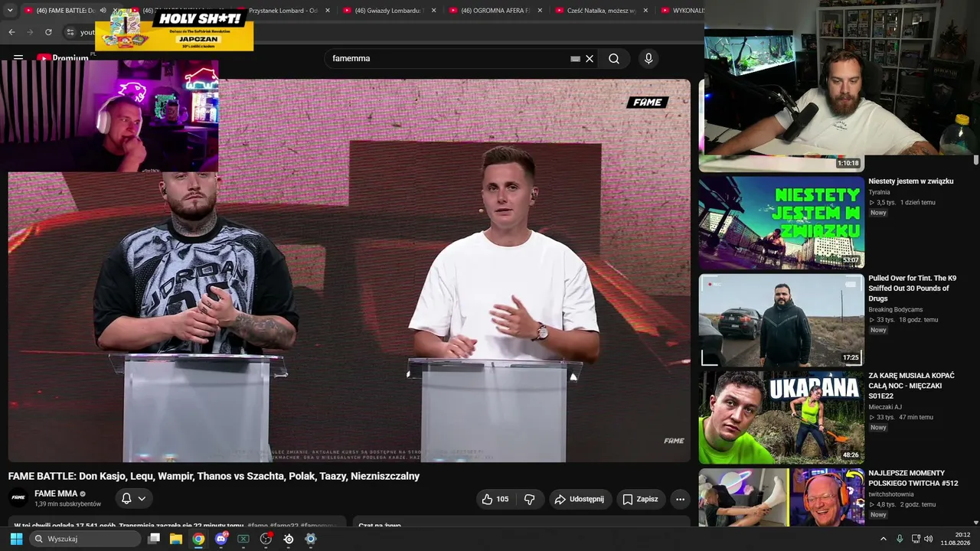Screen dimensions: 980x551
Task: Open notification bell dropdown for FAME MMA
Action: pyautogui.click(x=133, y=499)
